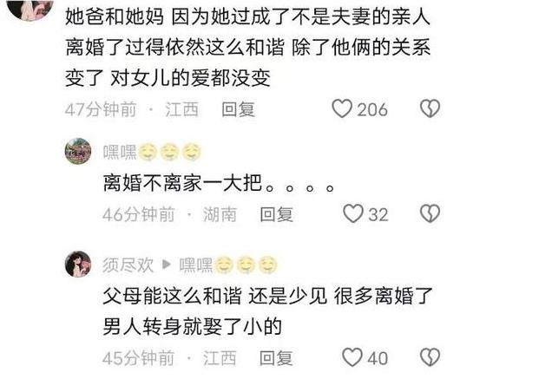Dislike 须尽欢's reply
The width and height of the screenshot is (552, 392).
pos(430,357)
